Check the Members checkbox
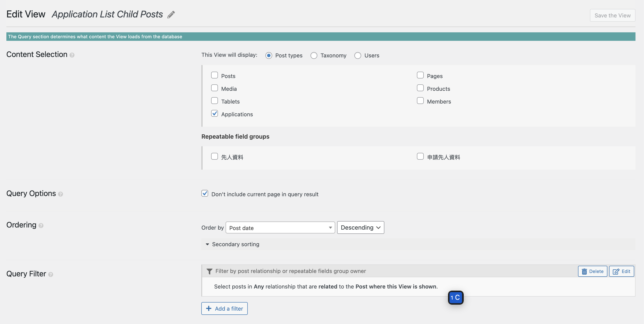The height and width of the screenshot is (324, 644). click(420, 101)
